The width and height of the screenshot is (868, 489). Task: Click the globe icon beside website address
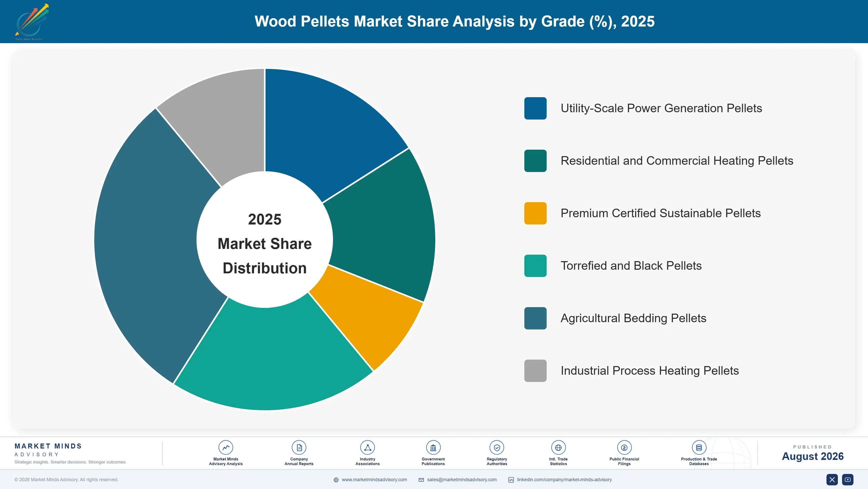[x=336, y=480]
